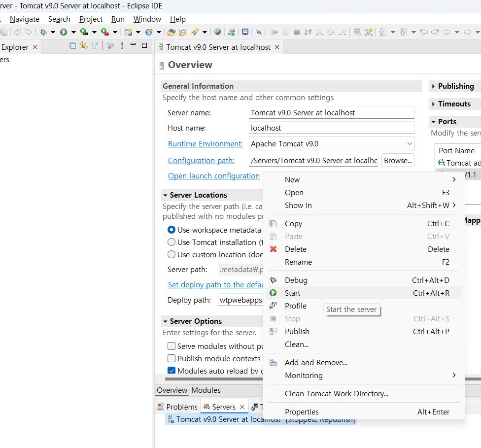The width and height of the screenshot is (481, 448).
Task: Click the Resume debug toolbar icon
Action: 274,32
